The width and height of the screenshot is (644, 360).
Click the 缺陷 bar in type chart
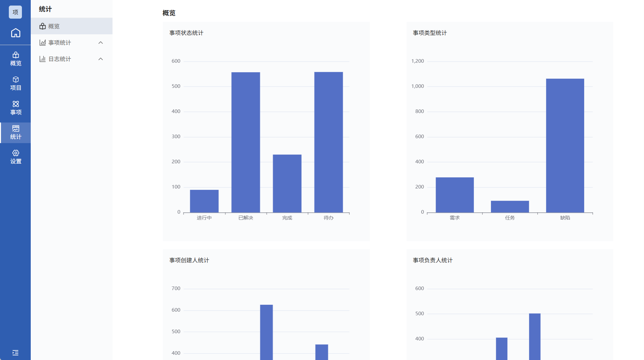565,145
